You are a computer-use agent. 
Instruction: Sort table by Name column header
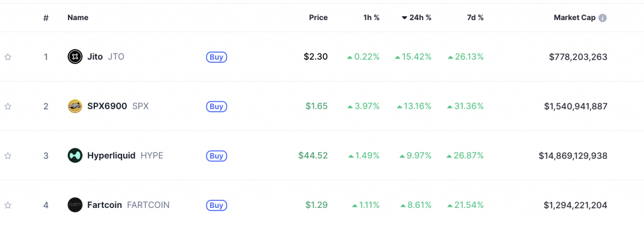(x=78, y=18)
